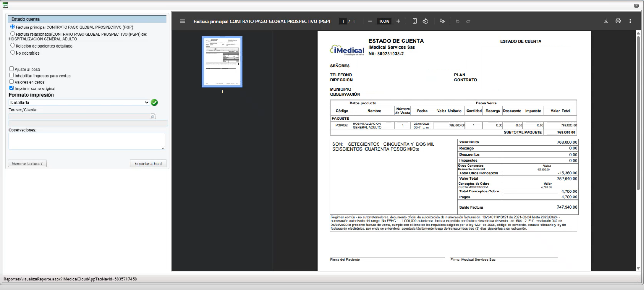Close the window with top-right button
The width and height of the screenshot is (644, 290).
click(x=636, y=6)
